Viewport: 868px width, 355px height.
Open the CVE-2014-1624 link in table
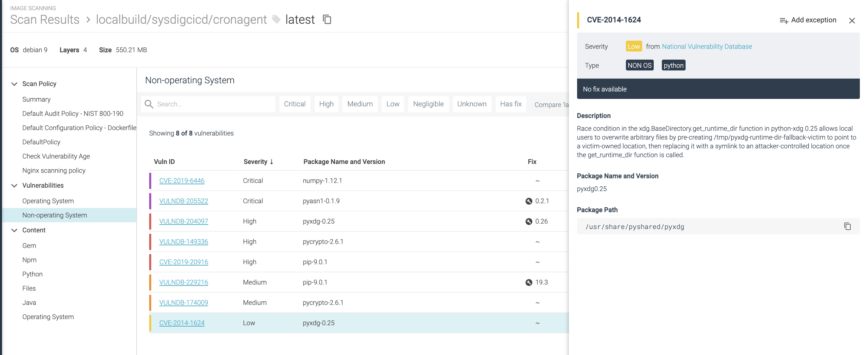click(182, 323)
